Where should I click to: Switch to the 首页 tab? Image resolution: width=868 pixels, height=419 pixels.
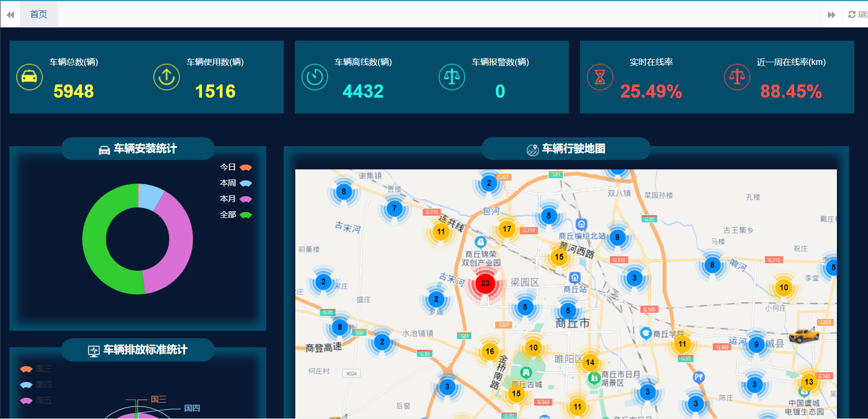pyautogui.click(x=39, y=14)
